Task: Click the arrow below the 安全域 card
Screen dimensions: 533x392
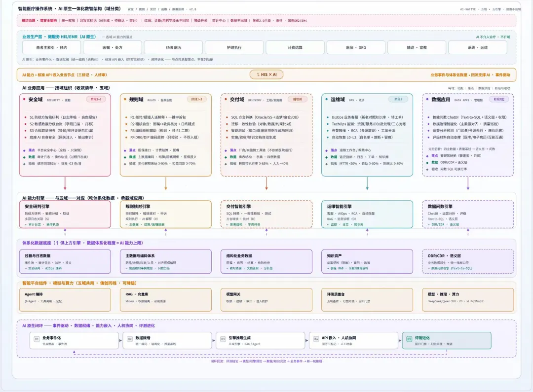Action: tap(65, 183)
